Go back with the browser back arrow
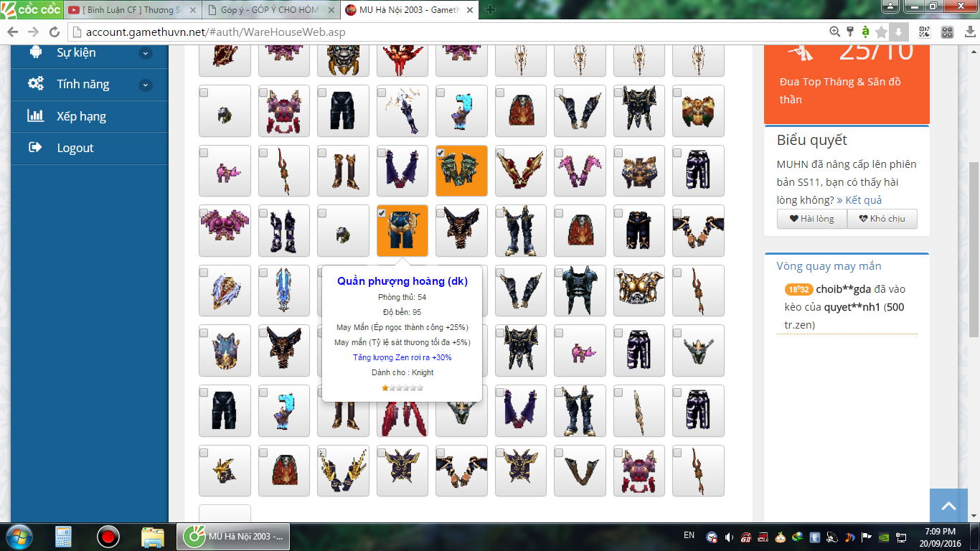The height and width of the screenshot is (551, 980). tap(13, 32)
